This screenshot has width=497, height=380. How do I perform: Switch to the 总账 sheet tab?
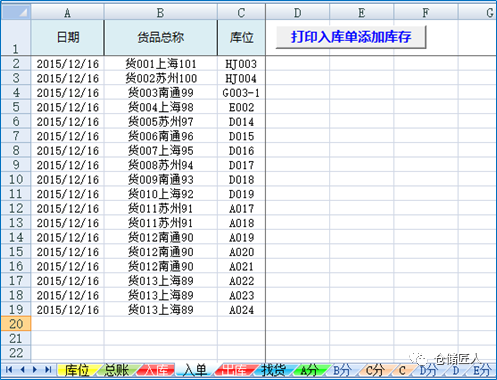point(116,370)
